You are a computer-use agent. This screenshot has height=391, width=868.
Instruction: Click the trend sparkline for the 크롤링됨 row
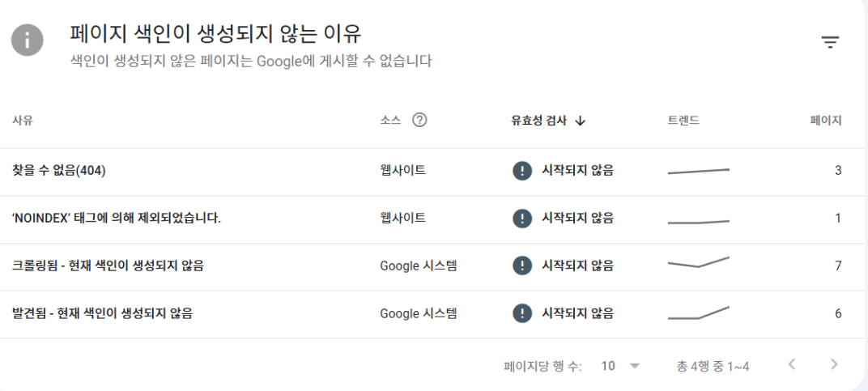pos(698,263)
